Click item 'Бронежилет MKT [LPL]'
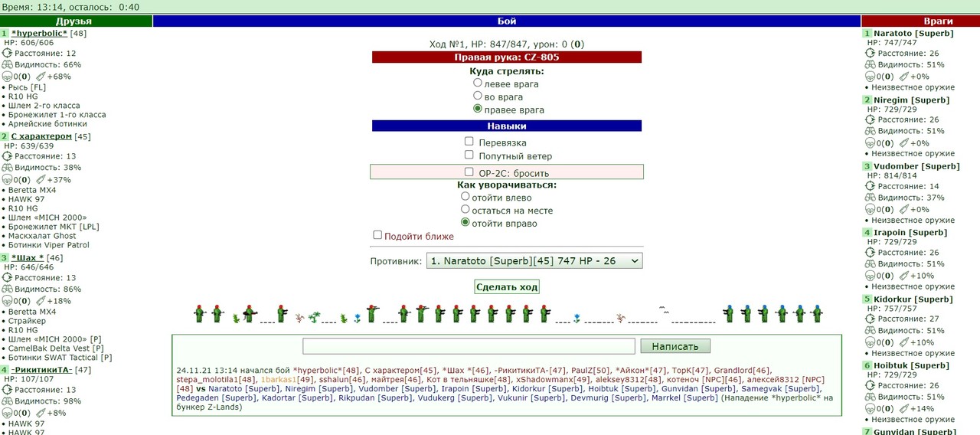Screen dimensions: 980x435 pos(54,227)
